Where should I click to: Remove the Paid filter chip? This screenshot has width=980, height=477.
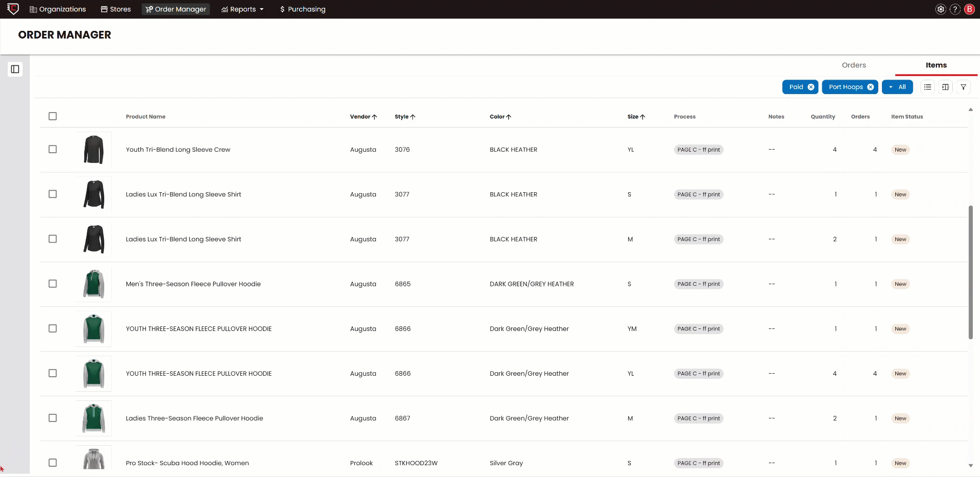tap(811, 87)
